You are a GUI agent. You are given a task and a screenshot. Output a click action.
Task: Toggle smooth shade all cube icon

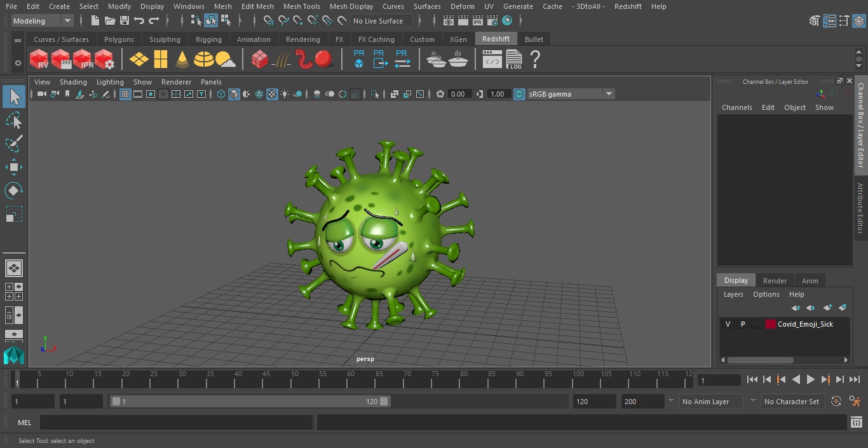tap(234, 94)
